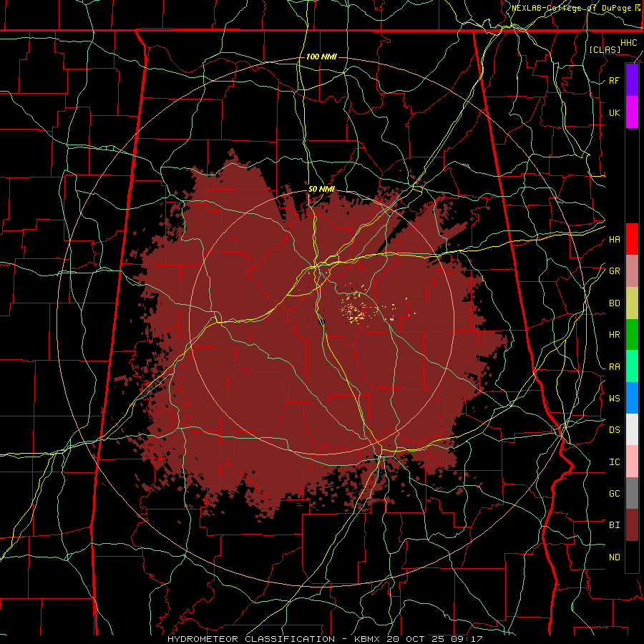The image size is (644, 644).
Task: Click the 'ND' legend label
Action: 614,557
